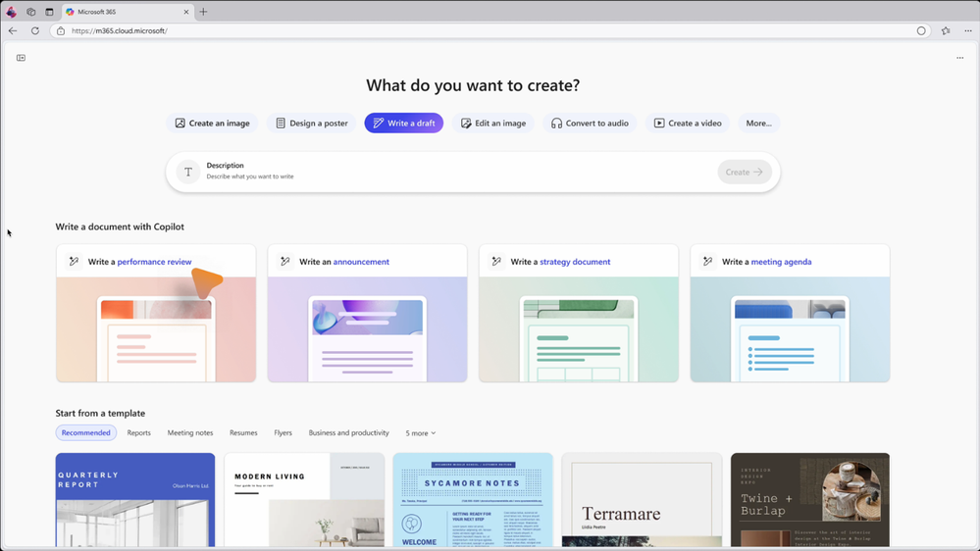This screenshot has width=980, height=551.
Task: Select Create an image option
Action: click(x=212, y=124)
